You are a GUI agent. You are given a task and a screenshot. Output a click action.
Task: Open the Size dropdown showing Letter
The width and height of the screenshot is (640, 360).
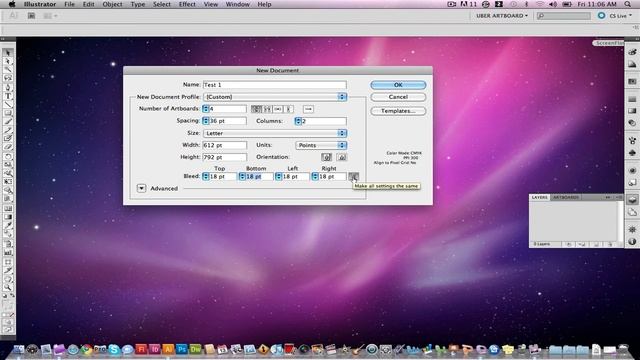(x=275, y=133)
